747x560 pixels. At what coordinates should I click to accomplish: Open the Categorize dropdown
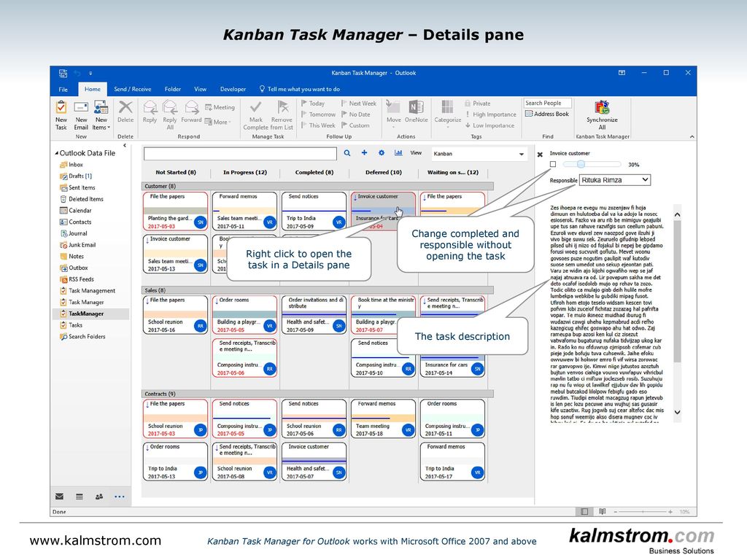click(x=447, y=114)
